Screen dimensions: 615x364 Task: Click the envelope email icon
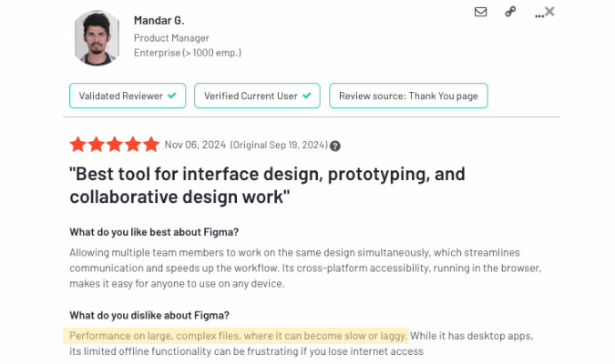pyautogui.click(x=480, y=12)
